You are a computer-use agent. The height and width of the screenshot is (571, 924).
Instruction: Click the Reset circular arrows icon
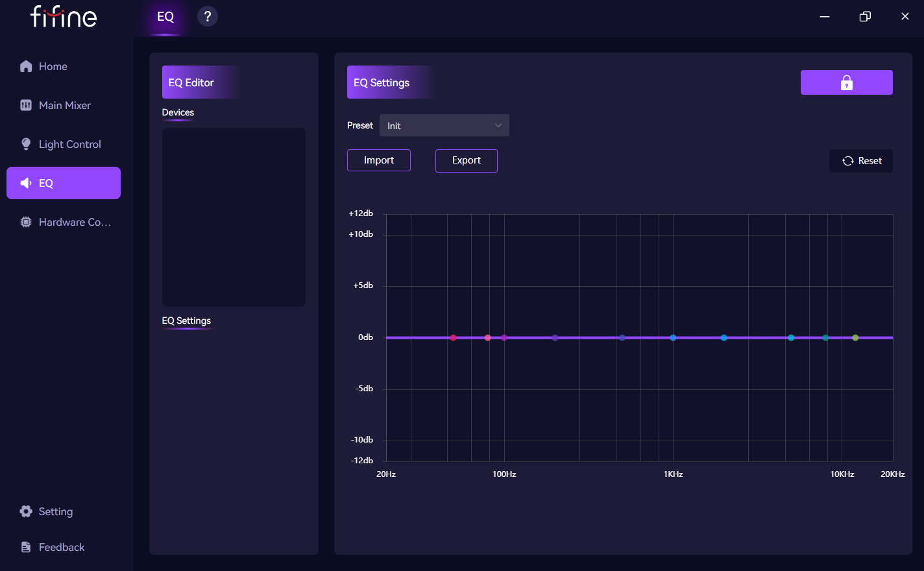tap(848, 161)
